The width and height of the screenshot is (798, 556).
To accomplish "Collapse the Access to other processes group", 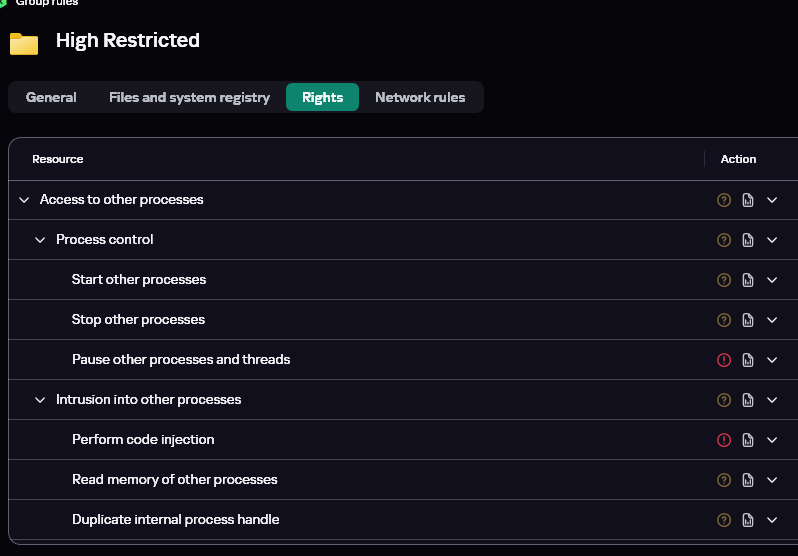I will click(x=24, y=200).
